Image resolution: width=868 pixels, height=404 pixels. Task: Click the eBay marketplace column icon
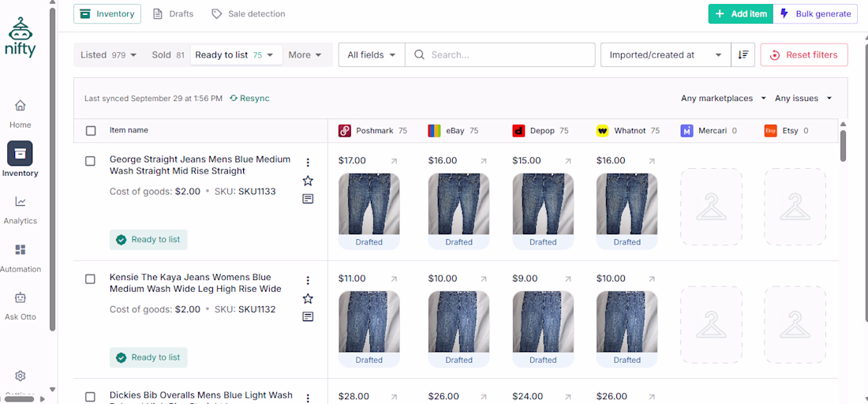pos(434,131)
